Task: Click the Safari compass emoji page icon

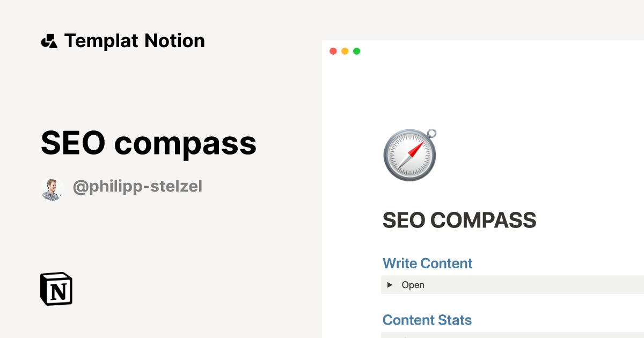Action: click(x=409, y=155)
